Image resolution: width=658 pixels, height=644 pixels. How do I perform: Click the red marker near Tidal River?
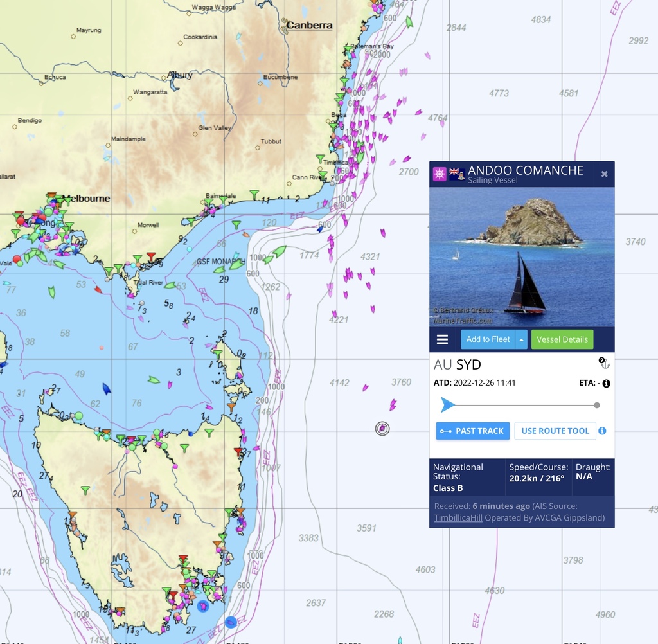tap(151, 255)
